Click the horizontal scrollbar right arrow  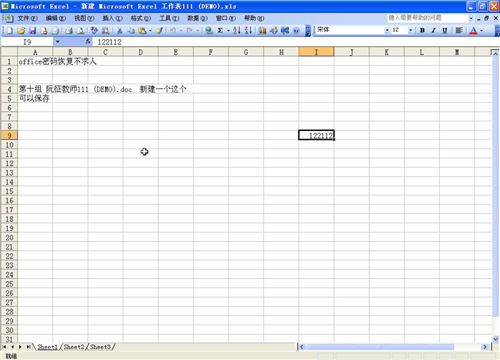point(484,347)
